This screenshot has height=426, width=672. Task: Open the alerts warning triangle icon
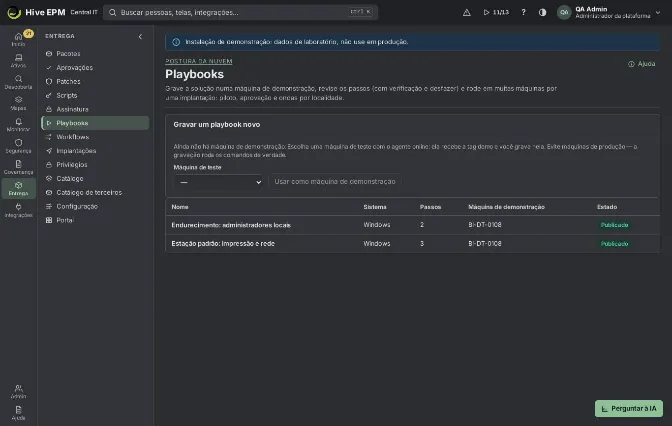point(467,12)
